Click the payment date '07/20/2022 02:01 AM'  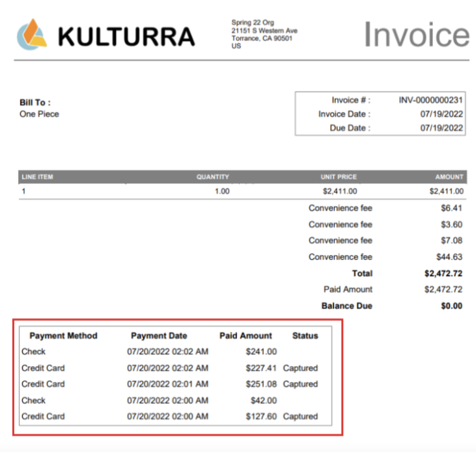pos(168,384)
